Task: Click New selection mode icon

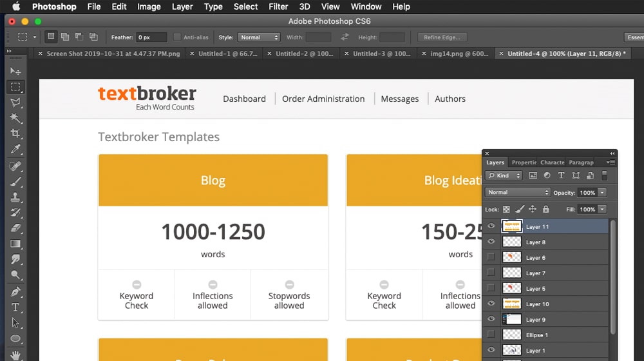Action: point(51,37)
